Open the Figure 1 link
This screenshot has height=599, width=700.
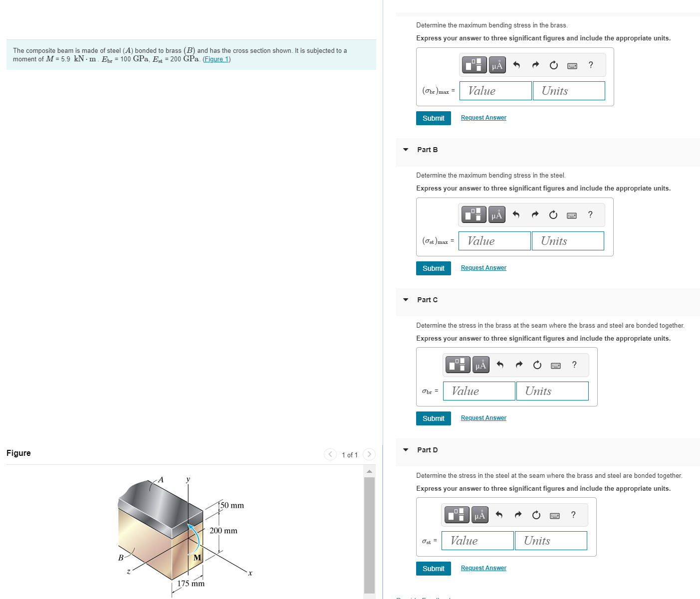(217, 59)
